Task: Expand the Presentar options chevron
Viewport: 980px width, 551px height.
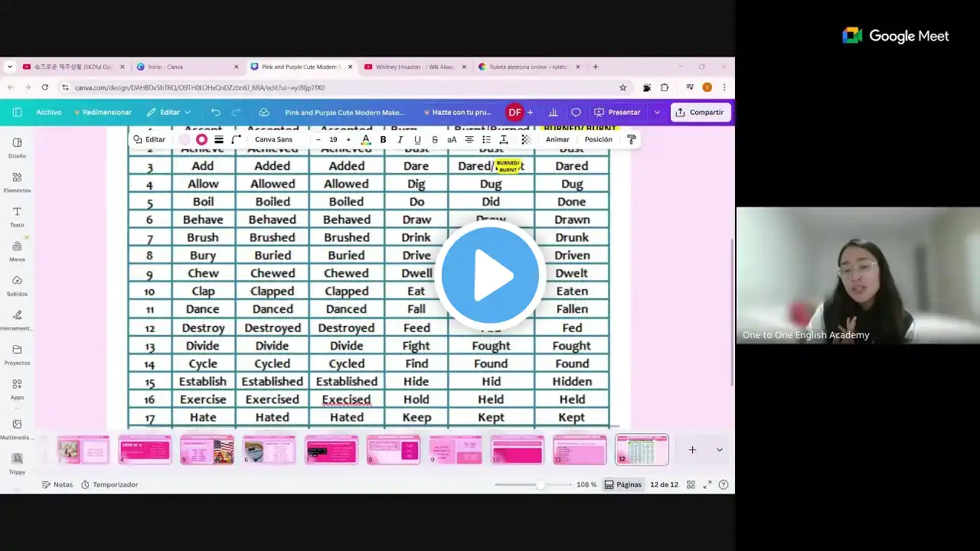Action: 657,112
